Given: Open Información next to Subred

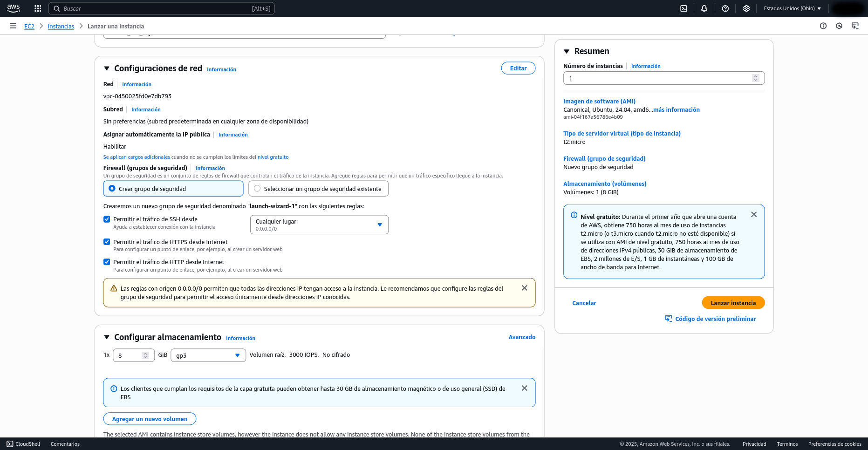Looking at the screenshot, I should point(146,109).
